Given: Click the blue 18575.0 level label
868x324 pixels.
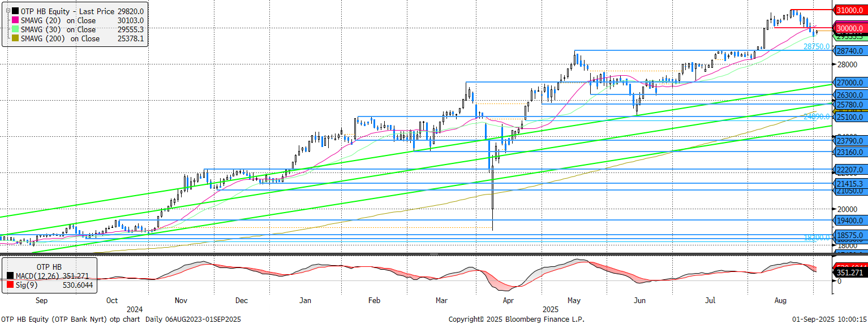Looking at the screenshot, I should (850, 235).
